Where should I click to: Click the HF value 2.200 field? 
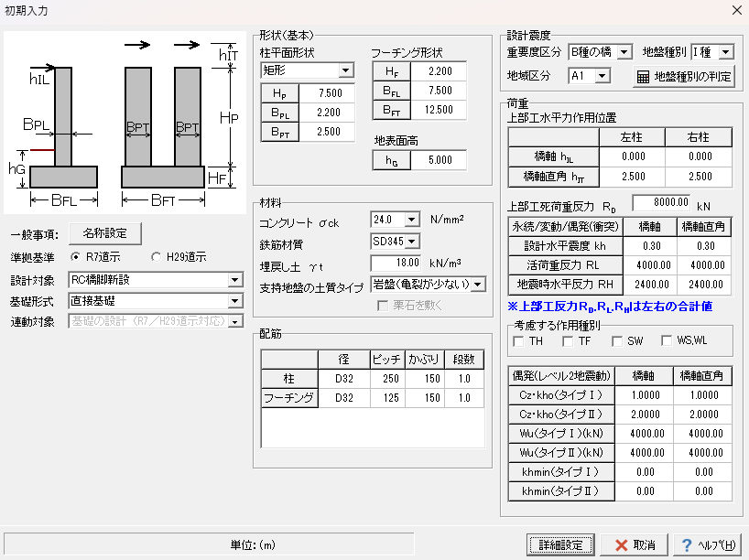pyautogui.click(x=439, y=71)
